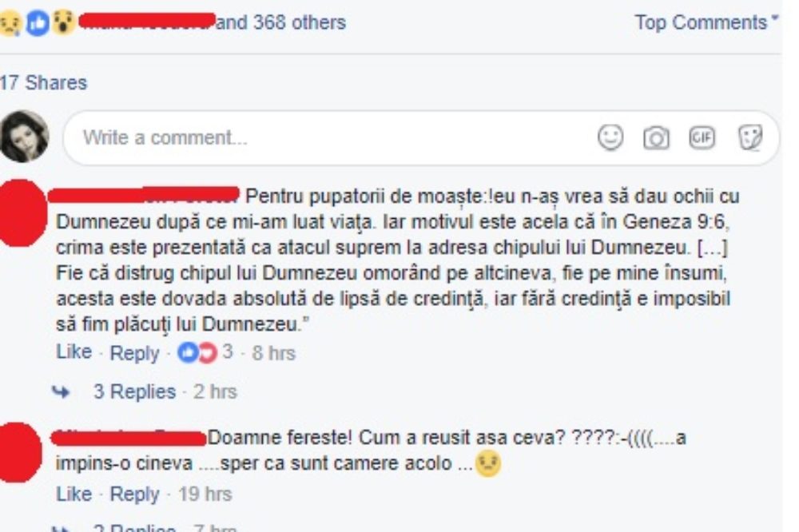Image resolution: width=799 pixels, height=532 pixels.
Task: Attach a photo with the camera icon
Action: pyautogui.click(x=656, y=138)
